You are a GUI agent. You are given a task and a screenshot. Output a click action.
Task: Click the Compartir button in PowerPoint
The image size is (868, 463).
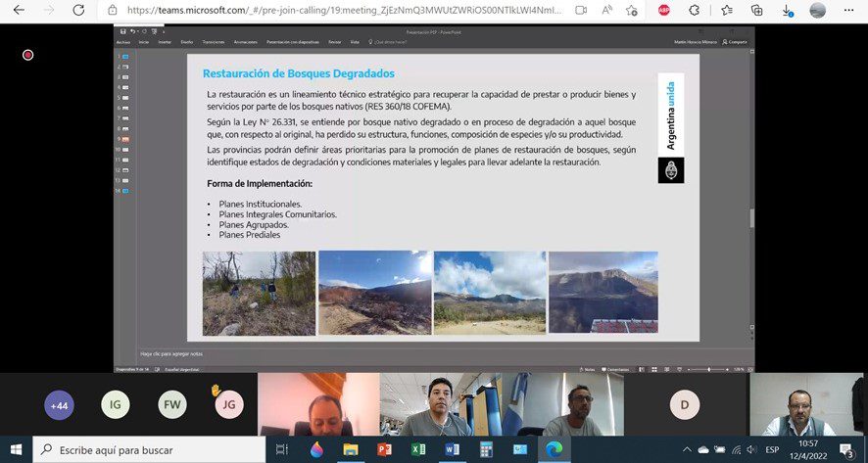737,42
